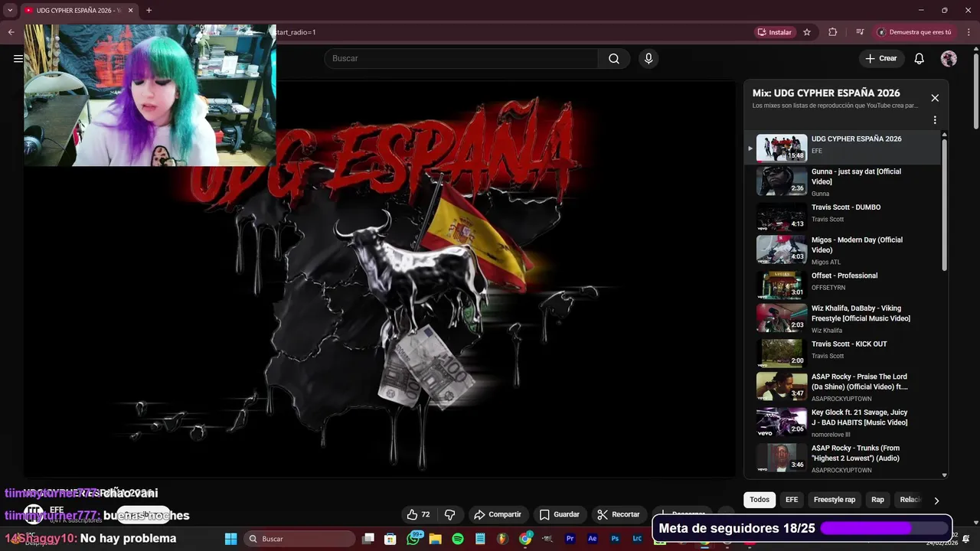The width and height of the screenshot is (980, 551).
Task: Open the YouTube account avatar menu
Action: [949, 58]
